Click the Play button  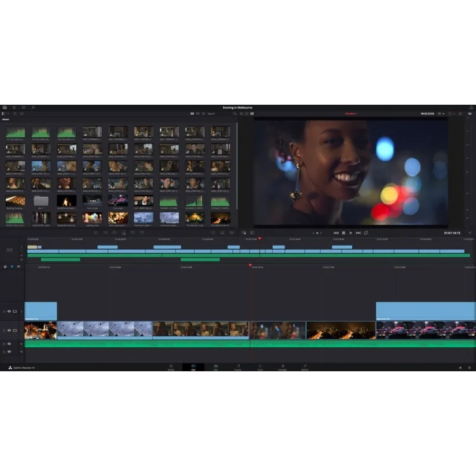click(351, 233)
